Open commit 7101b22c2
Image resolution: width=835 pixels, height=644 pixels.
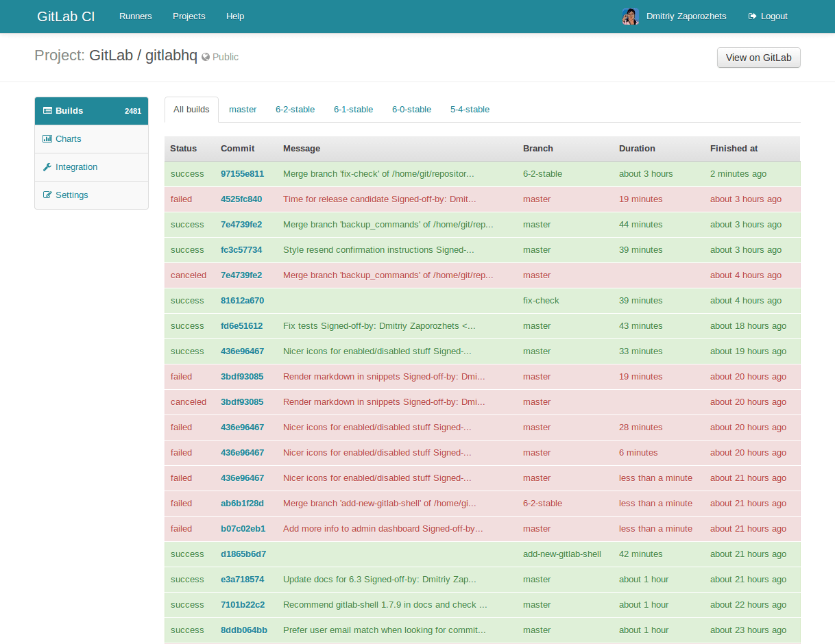pos(243,605)
